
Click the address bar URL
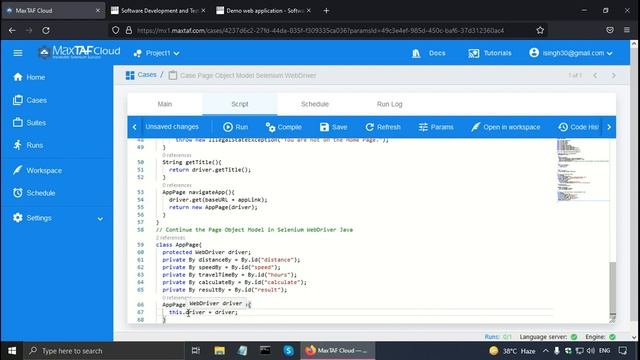pyautogui.click(x=320, y=31)
